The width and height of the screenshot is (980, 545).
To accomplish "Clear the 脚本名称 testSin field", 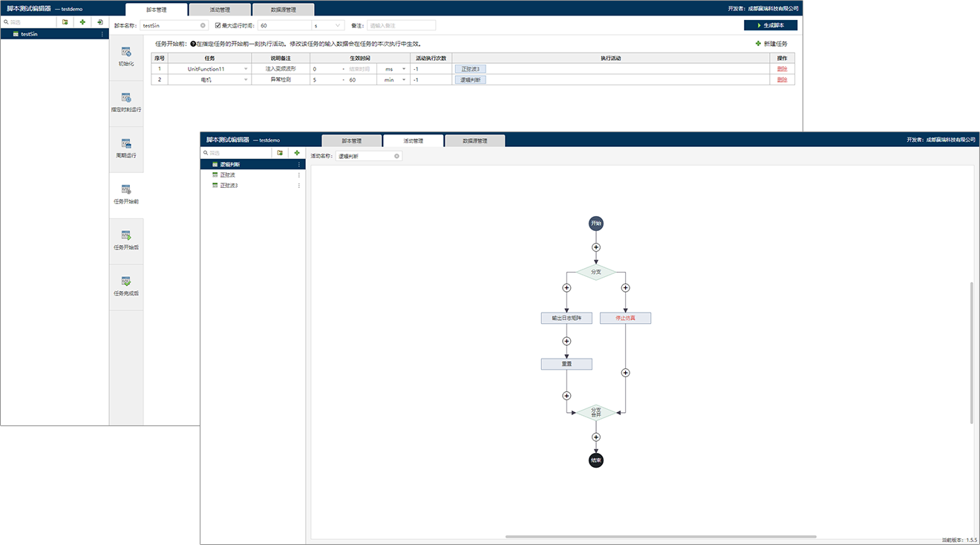I will click(x=203, y=25).
